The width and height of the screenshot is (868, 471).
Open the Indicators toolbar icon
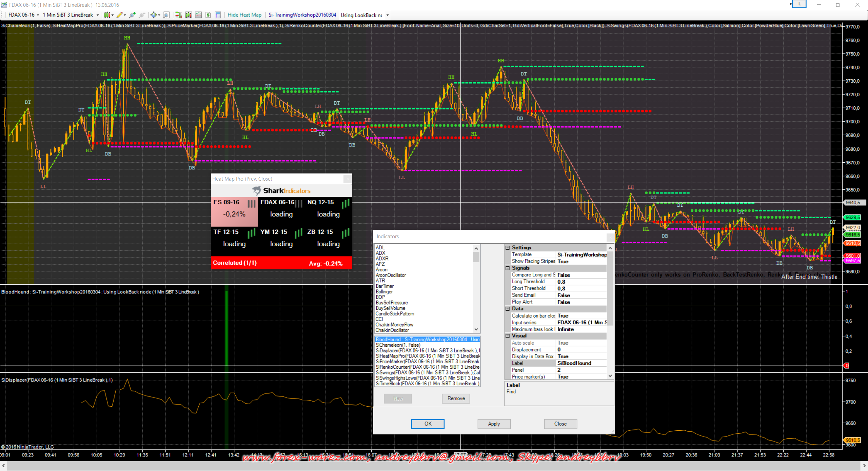click(x=198, y=15)
